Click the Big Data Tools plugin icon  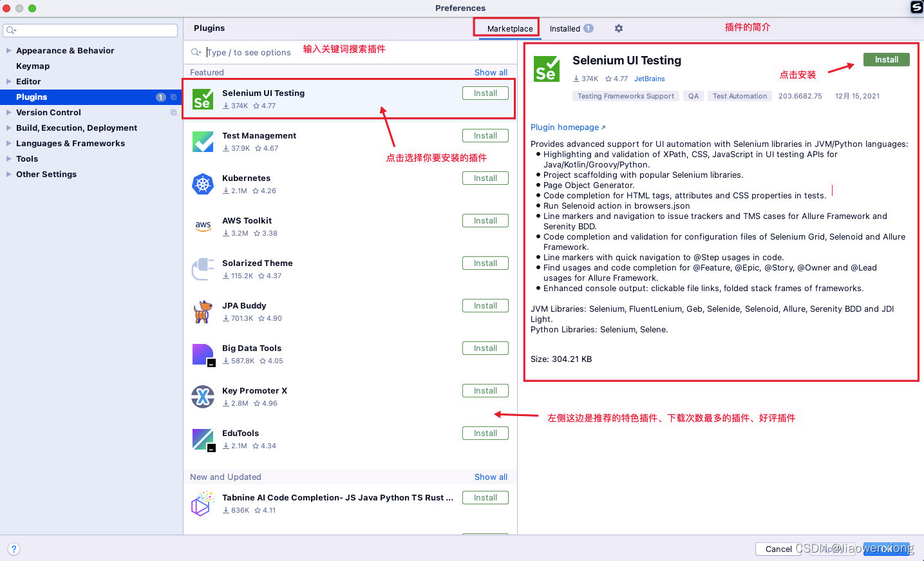click(203, 355)
